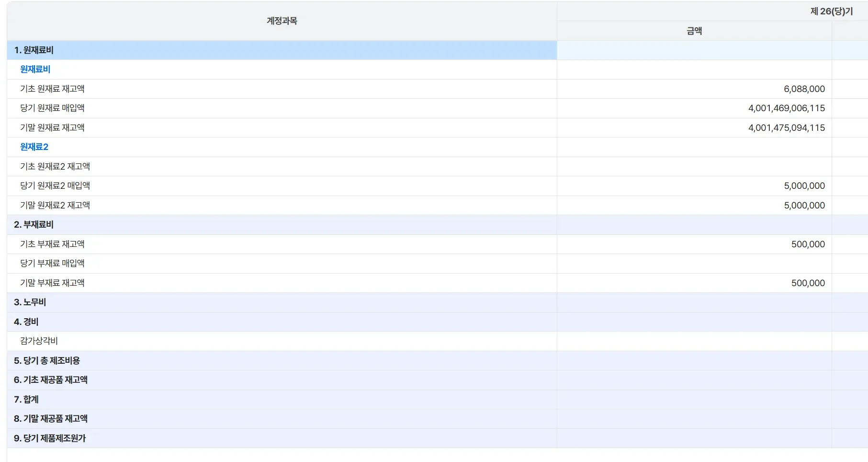868x462 pixels.
Task: Click the 계정과목 column header
Action: click(x=282, y=21)
